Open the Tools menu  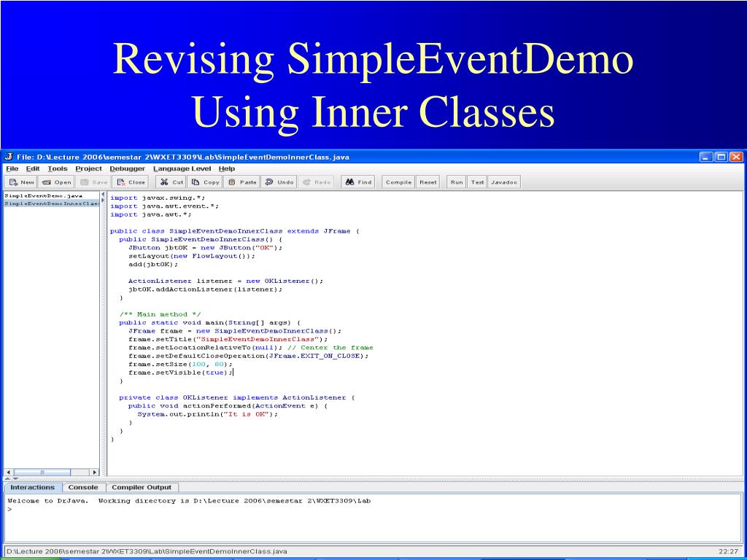57,168
